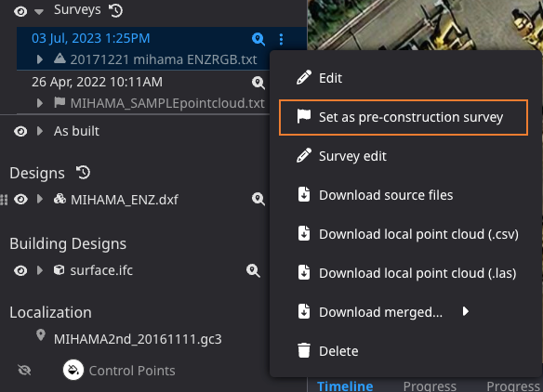This screenshot has height=392, width=543.
Task: Choose Download local point cloud (.las)
Action: click(406, 273)
